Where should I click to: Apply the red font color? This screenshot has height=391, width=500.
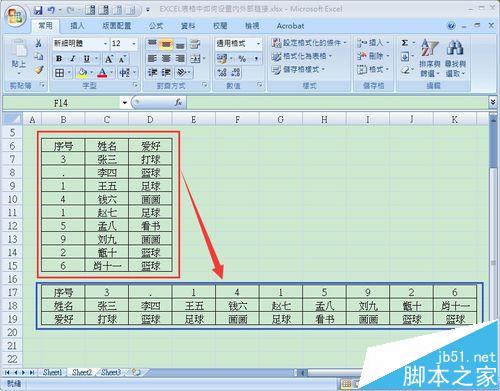[102, 72]
